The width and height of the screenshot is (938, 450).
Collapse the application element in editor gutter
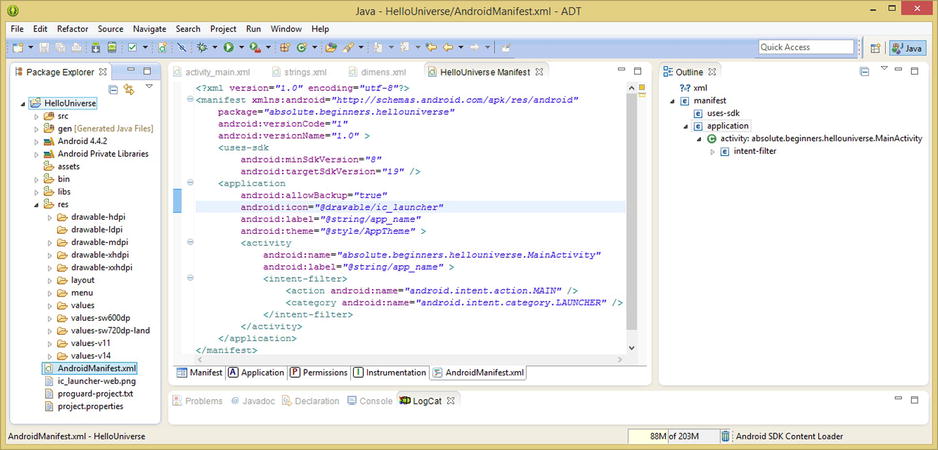pos(190,183)
